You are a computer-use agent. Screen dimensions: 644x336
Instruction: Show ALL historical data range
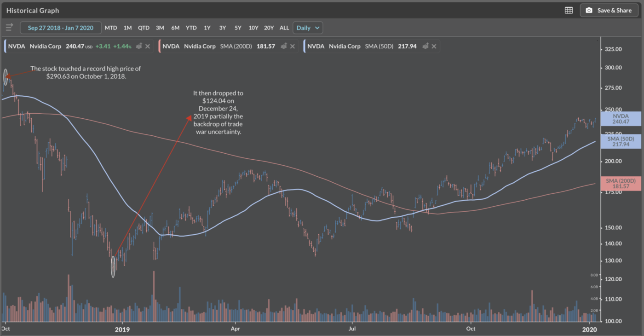click(284, 28)
